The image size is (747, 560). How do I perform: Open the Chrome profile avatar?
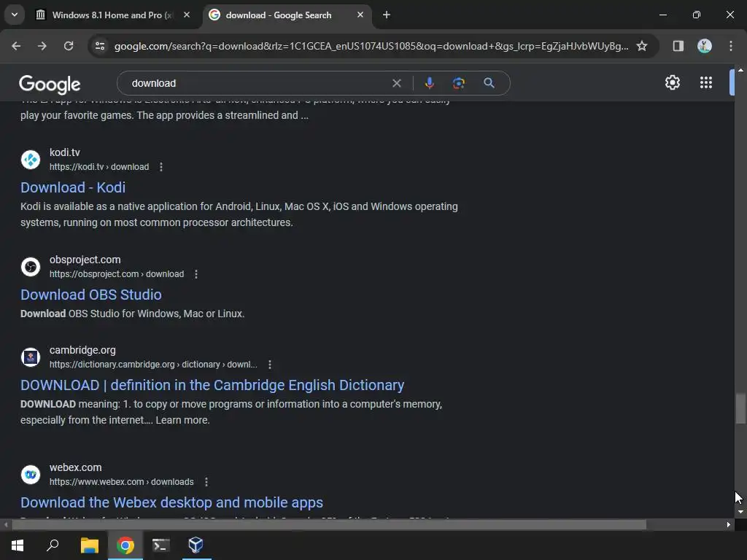point(705,46)
